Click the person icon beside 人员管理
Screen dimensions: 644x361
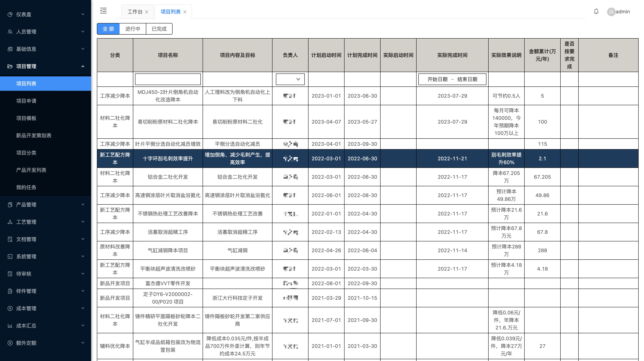pyautogui.click(x=10, y=32)
